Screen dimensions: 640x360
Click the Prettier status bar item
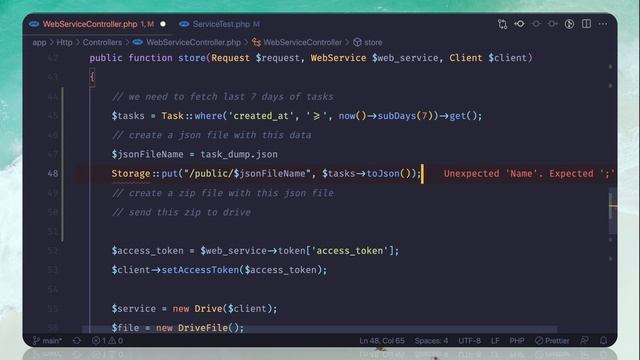click(552, 340)
